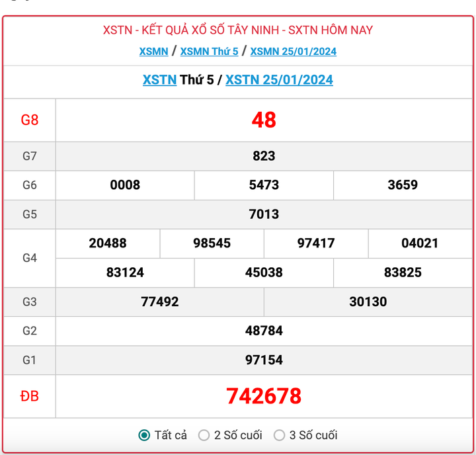Viewport: 476px width, 455px height.
Task: Open the XSMN link
Action: pos(153,52)
